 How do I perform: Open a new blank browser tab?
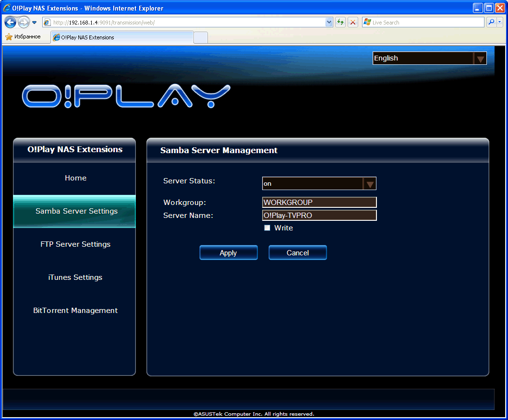(201, 37)
